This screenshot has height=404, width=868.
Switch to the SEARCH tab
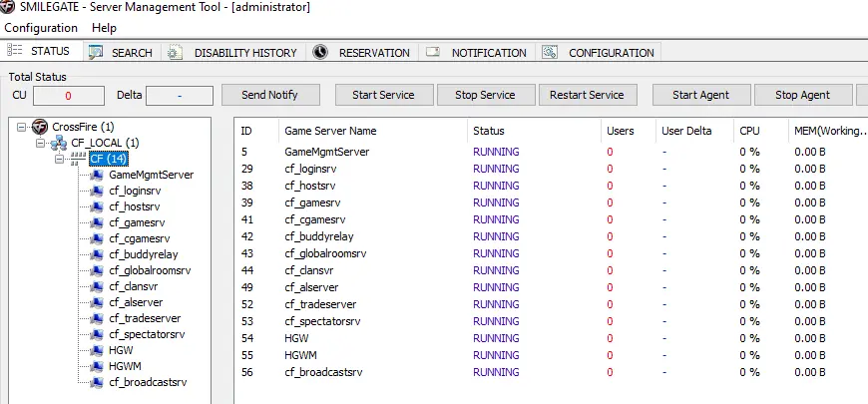pyautogui.click(x=123, y=53)
